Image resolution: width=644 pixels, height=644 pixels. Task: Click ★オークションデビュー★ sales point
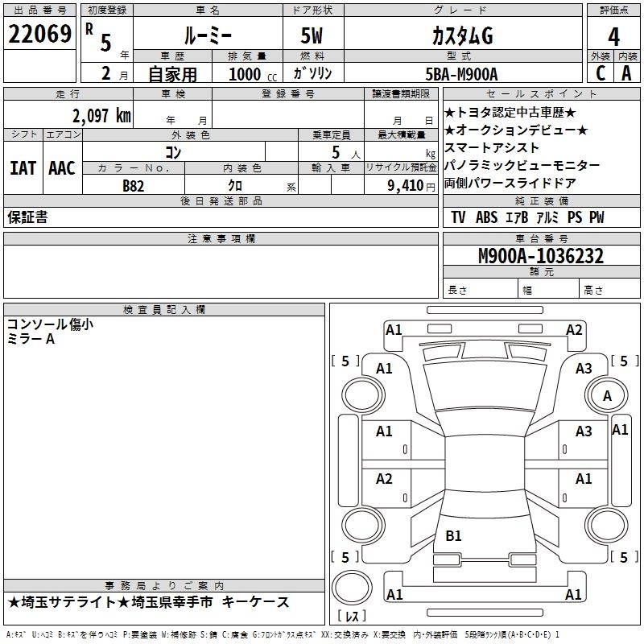[516, 130]
